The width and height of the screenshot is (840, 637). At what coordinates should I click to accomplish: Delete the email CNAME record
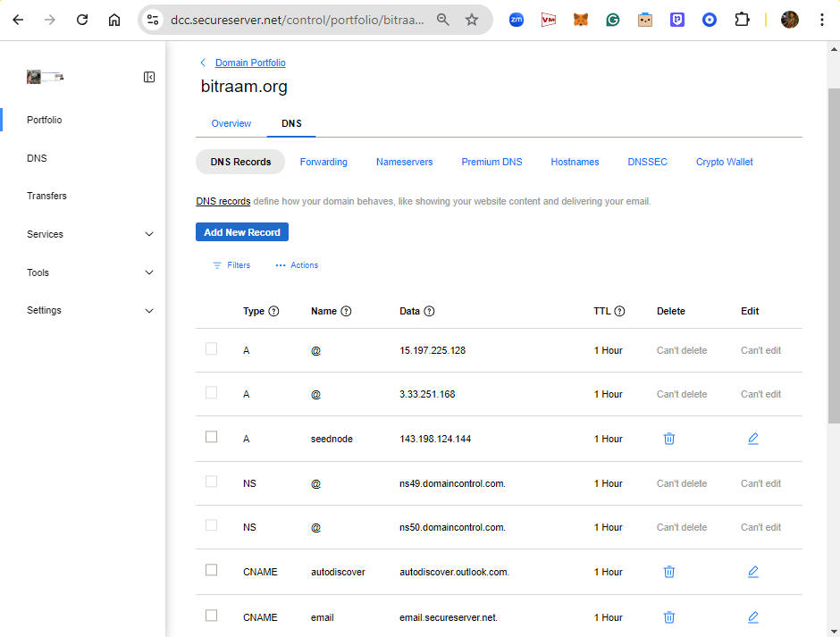669,617
